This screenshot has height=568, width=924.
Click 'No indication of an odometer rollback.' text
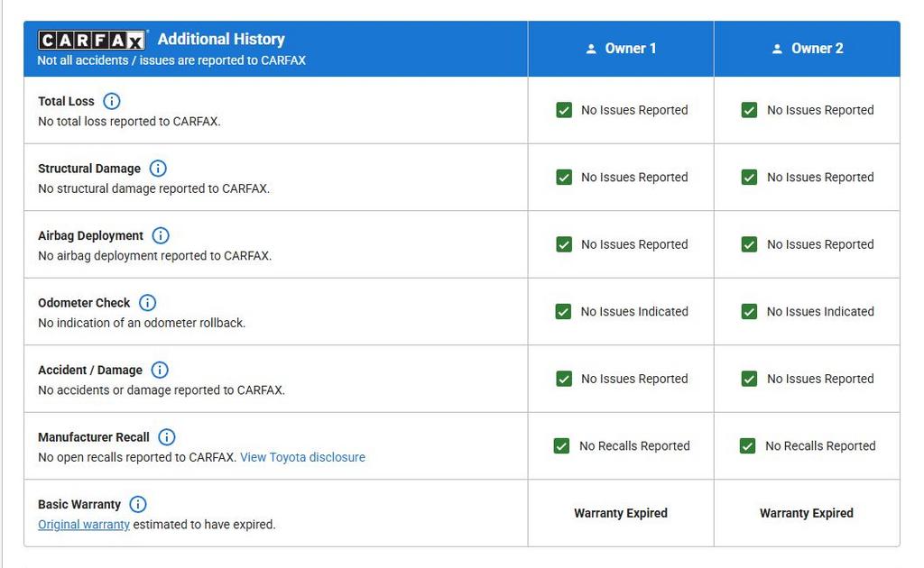[142, 323]
